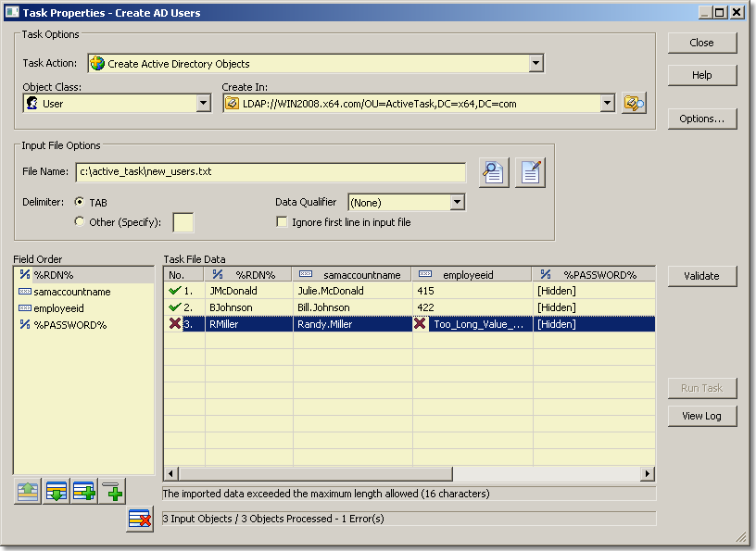This screenshot has height=551, width=756.
Task: Click the add field to list icon
Action: [84, 492]
